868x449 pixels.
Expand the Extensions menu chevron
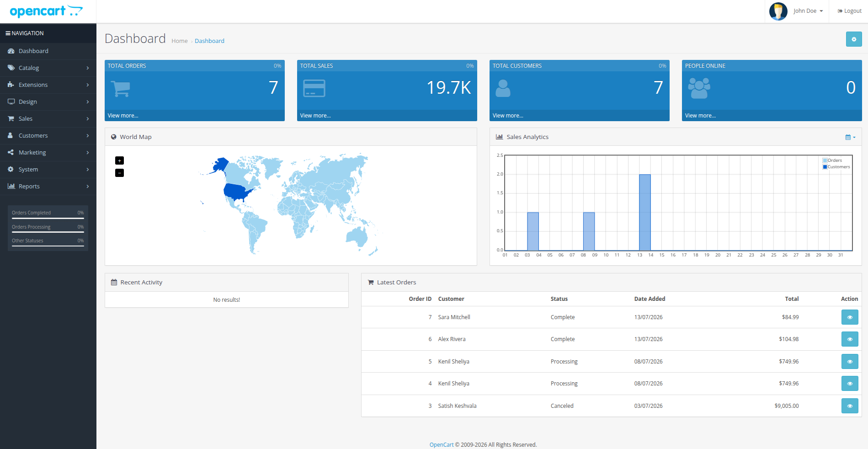(x=88, y=85)
